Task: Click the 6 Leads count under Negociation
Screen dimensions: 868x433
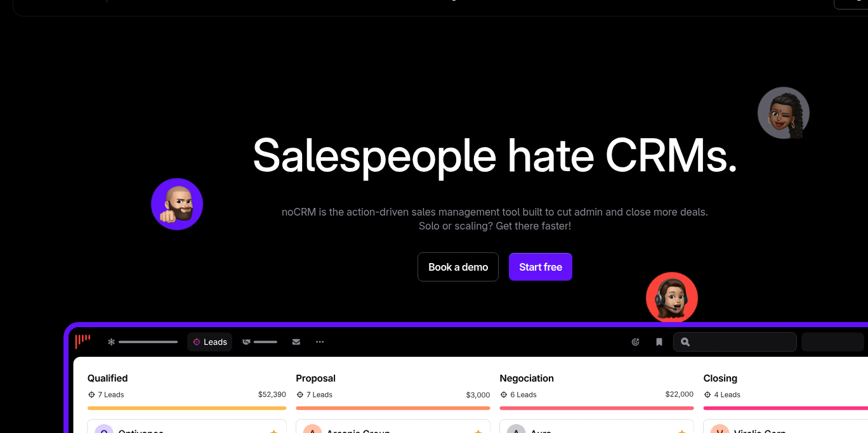Action: [x=518, y=394]
